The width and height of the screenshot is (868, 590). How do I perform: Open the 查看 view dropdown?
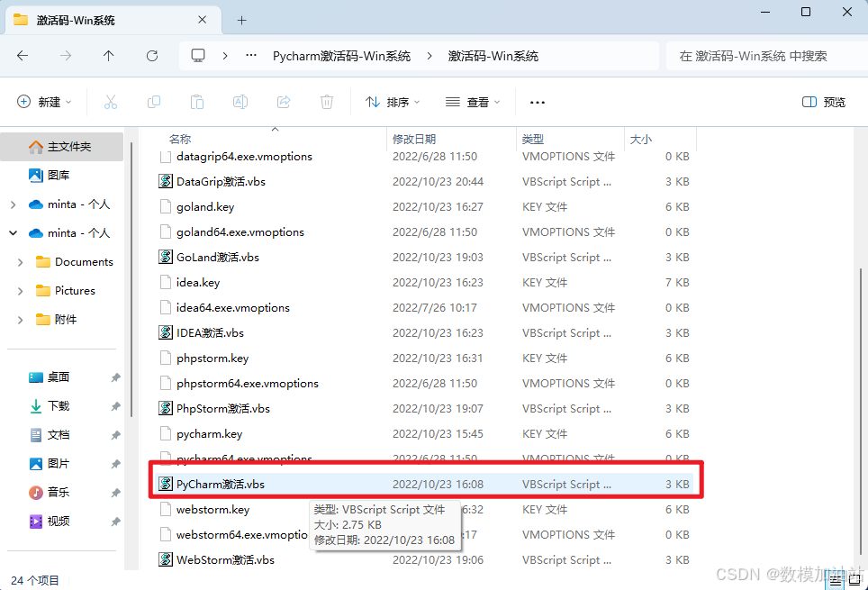coord(472,102)
